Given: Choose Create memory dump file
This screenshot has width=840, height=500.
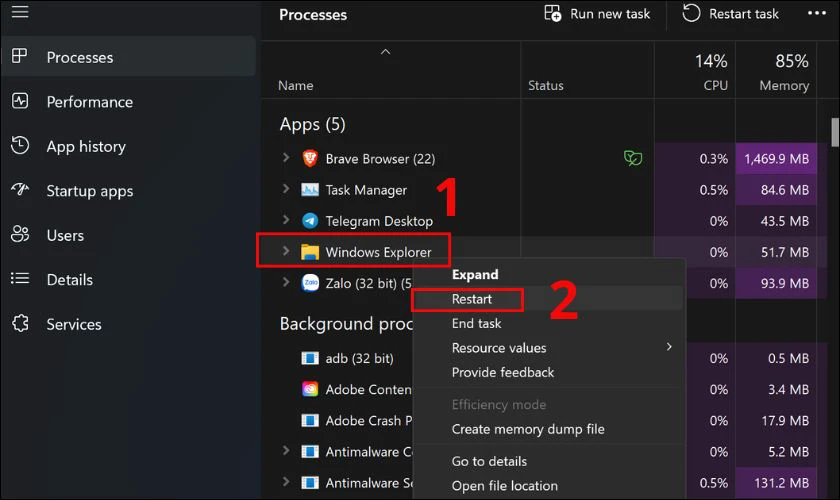Looking at the screenshot, I should coord(528,429).
